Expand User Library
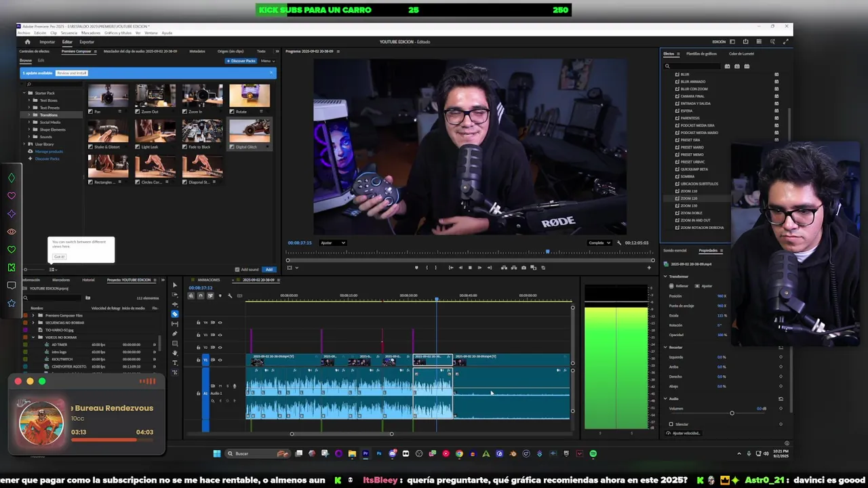Image resolution: width=868 pixels, height=488 pixels. pos(24,144)
